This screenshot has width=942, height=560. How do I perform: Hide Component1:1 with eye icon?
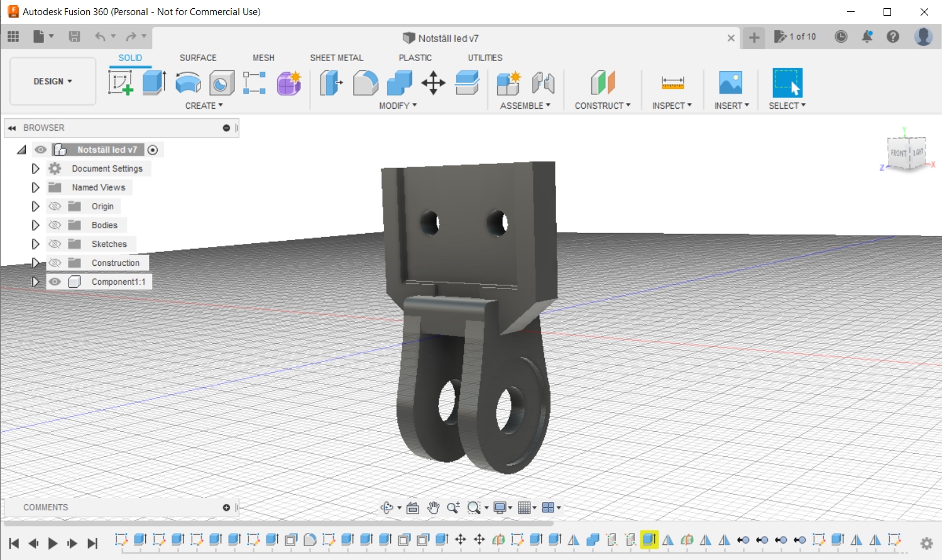click(x=55, y=282)
